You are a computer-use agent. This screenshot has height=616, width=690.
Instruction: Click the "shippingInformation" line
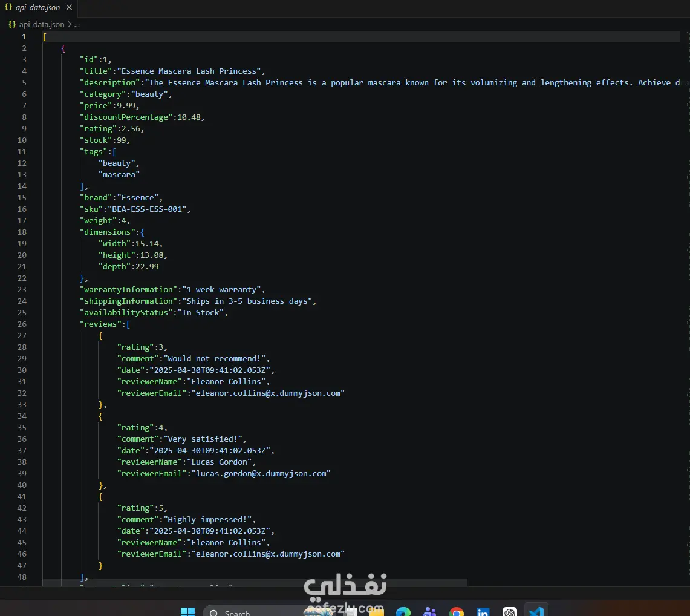coord(198,301)
